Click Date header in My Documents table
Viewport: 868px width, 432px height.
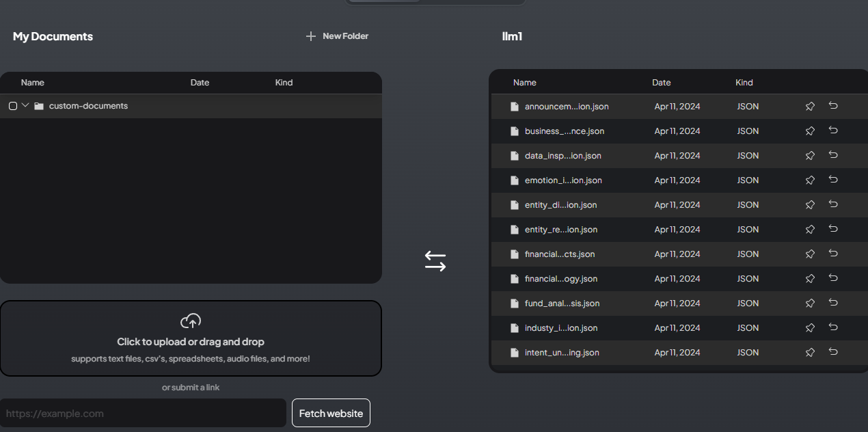[x=200, y=83]
